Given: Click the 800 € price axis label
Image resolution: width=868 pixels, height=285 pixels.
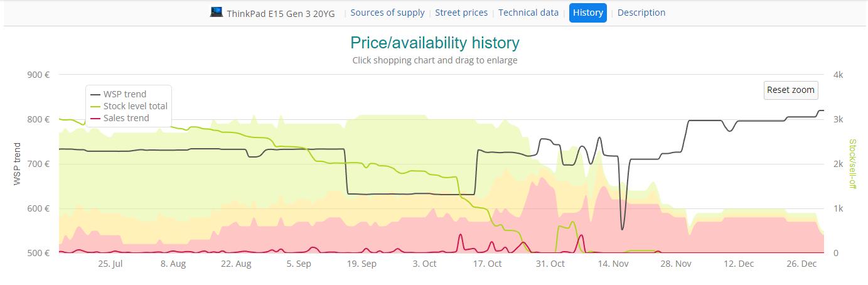Looking at the screenshot, I should tap(39, 119).
